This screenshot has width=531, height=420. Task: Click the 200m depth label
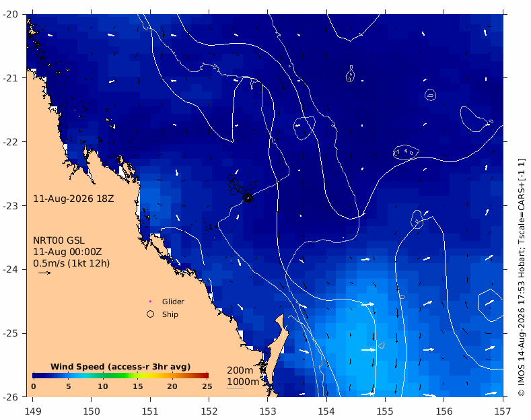(240, 370)
